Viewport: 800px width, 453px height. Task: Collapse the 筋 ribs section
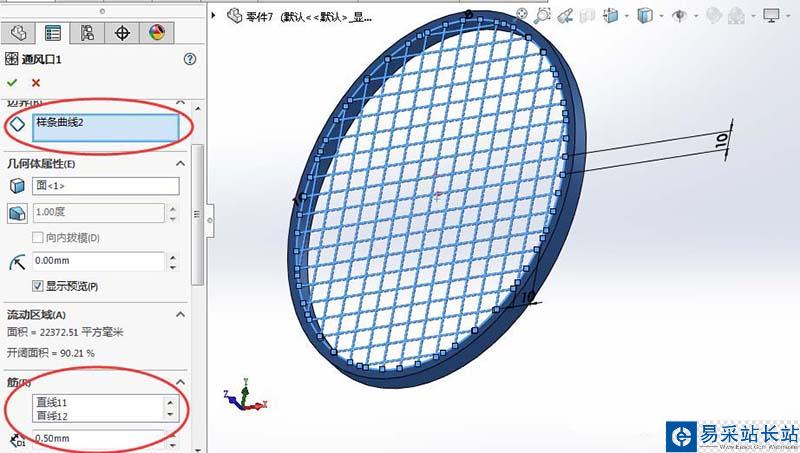click(180, 382)
